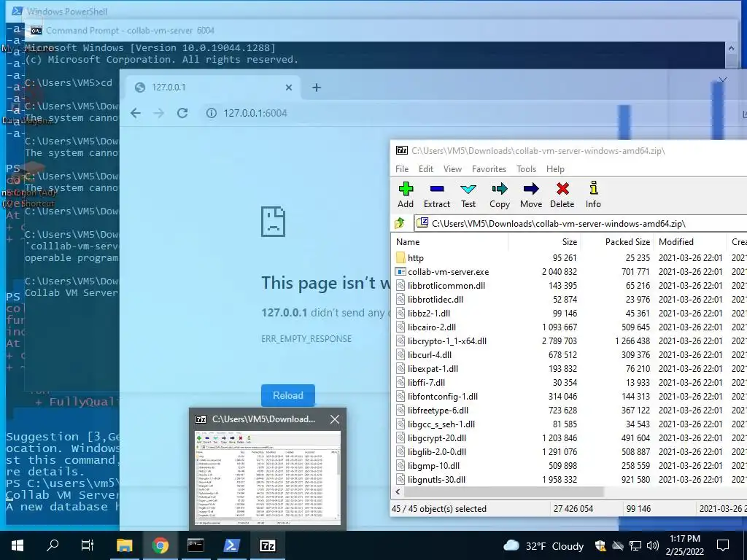Open Task View from taskbar
Screen dimensions: 747x560
pos(88,545)
